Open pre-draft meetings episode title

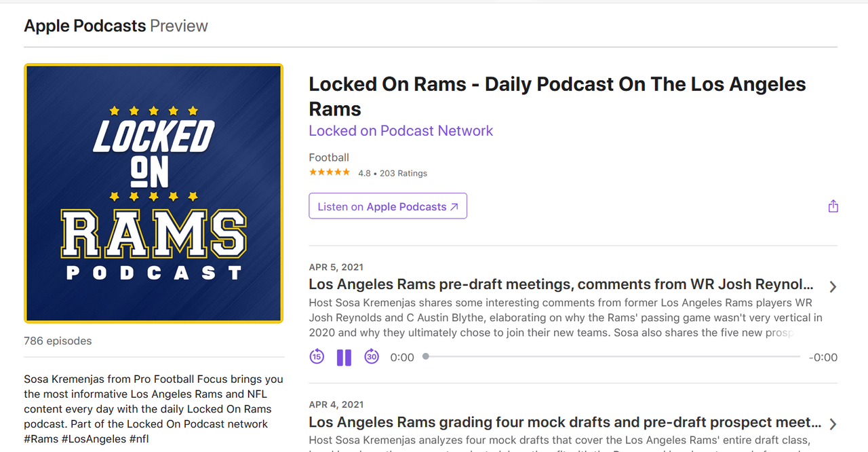point(561,284)
